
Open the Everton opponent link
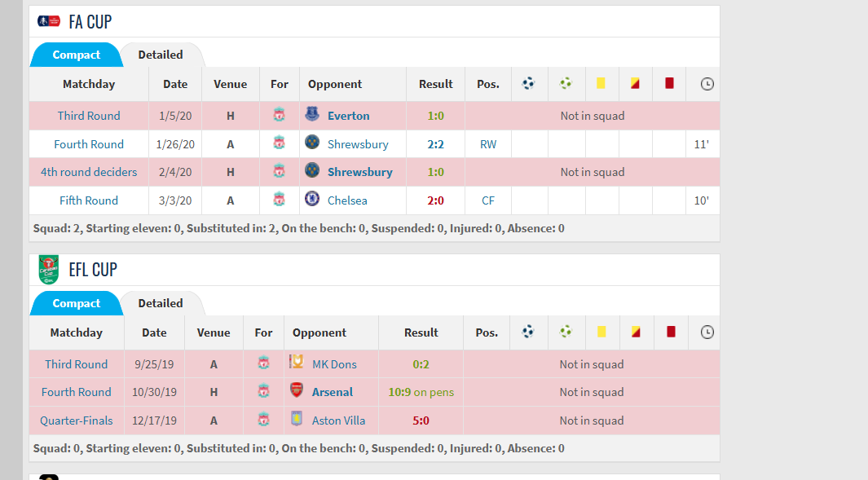click(348, 116)
